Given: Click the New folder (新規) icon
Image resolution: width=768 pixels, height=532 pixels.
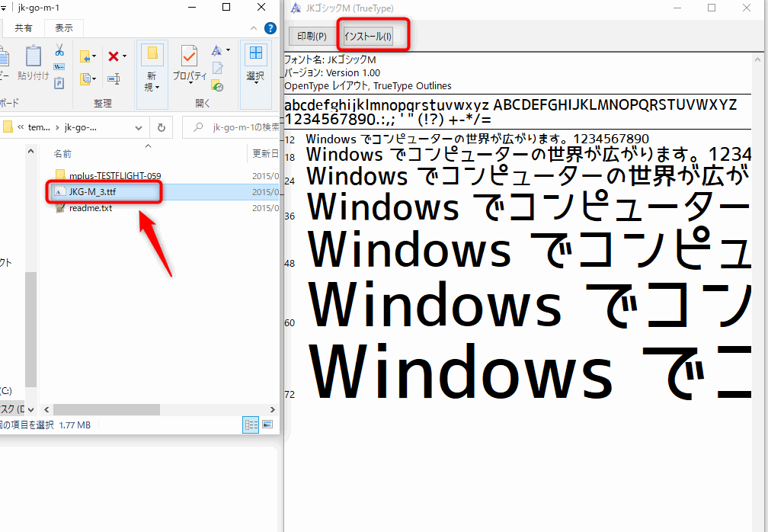Looking at the screenshot, I should [152, 55].
